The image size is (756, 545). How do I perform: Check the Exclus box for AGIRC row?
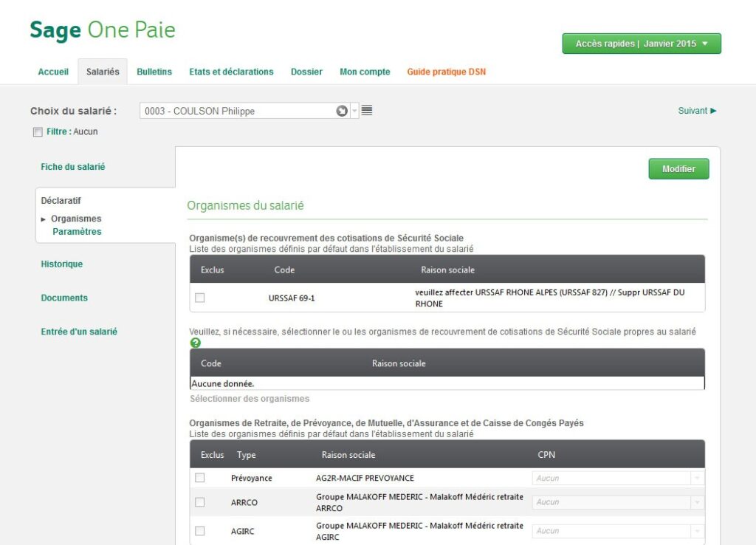[199, 530]
